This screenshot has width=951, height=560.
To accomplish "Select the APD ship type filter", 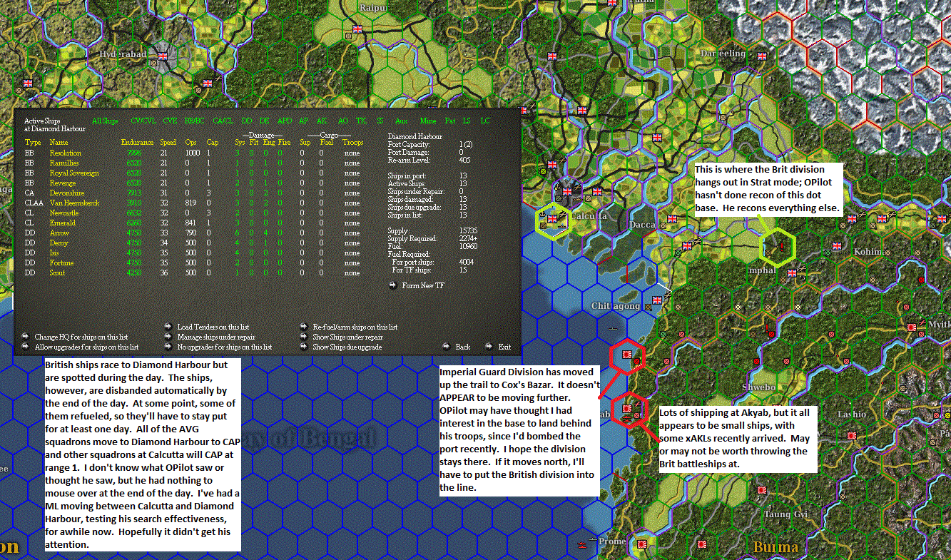I will 285,121.
